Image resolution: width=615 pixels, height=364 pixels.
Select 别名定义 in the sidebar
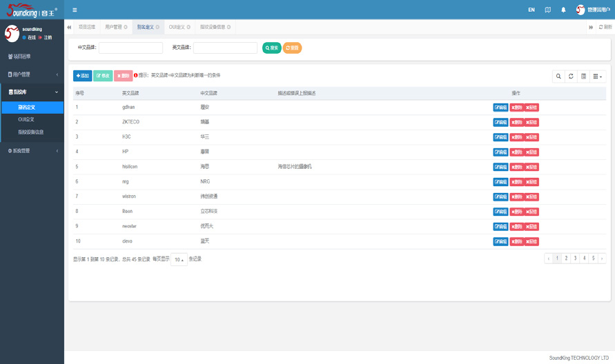[32, 108]
